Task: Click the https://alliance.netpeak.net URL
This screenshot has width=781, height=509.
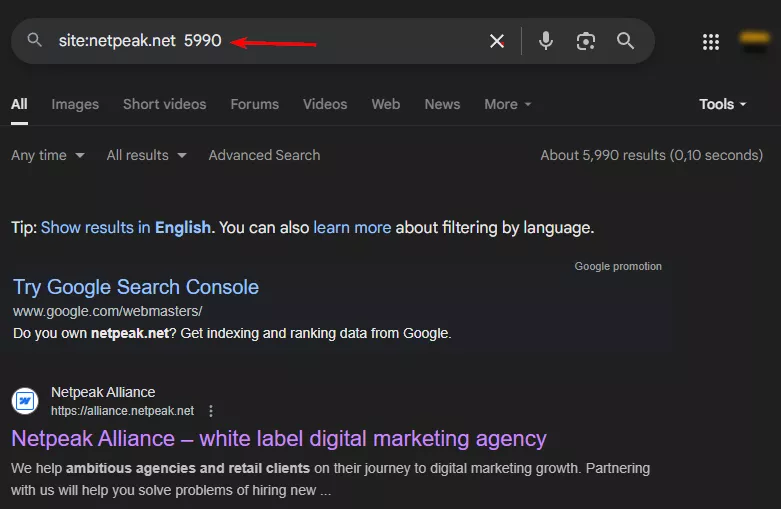Action: coord(122,411)
